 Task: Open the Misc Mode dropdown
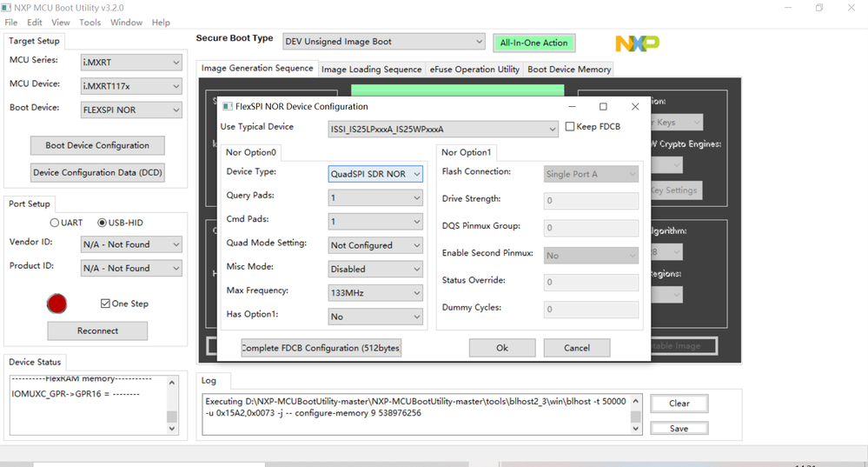click(x=375, y=270)
